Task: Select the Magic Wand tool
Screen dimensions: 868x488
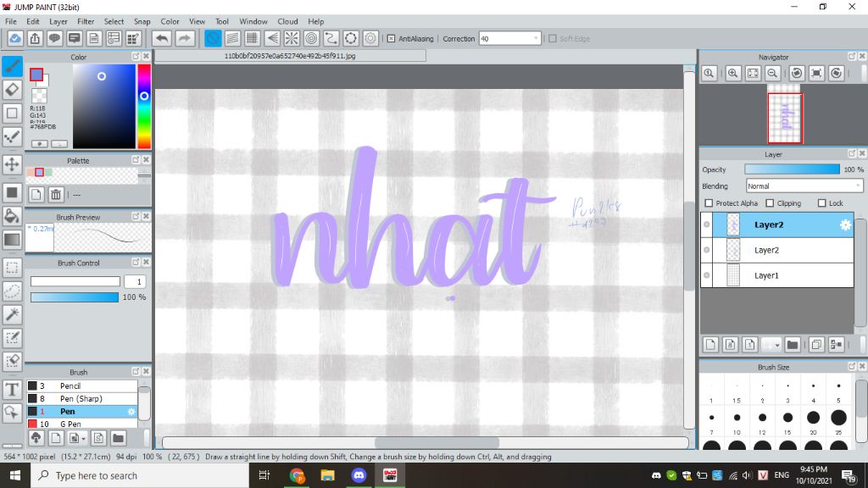Action: 12,314
